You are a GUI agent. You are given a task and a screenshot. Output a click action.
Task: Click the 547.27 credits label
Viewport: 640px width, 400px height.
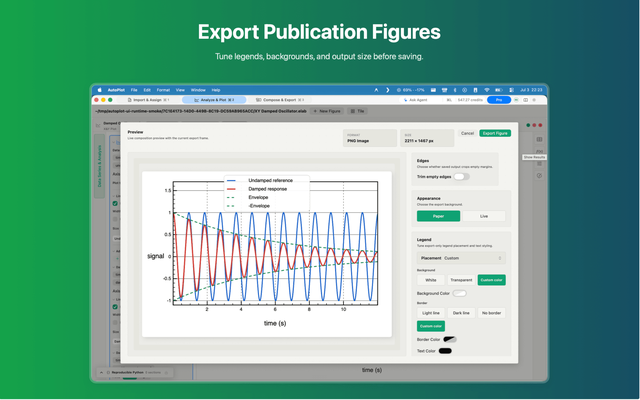[470, 100]
